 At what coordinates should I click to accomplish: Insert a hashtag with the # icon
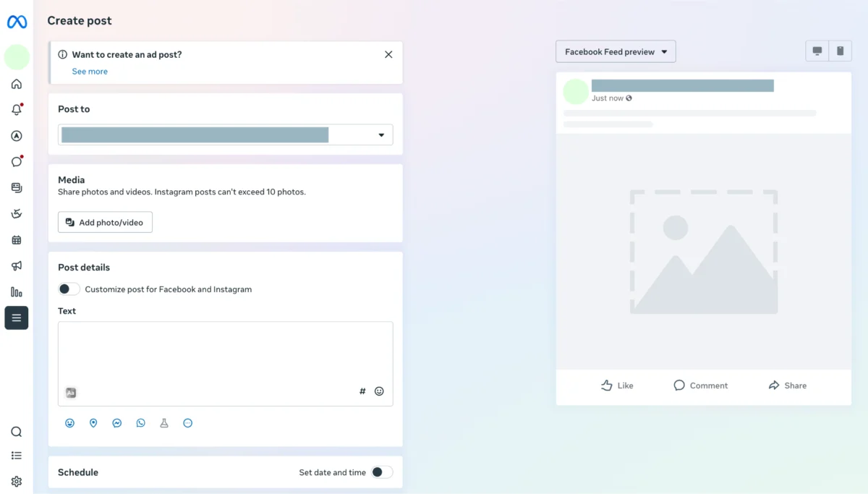point(362,391)
